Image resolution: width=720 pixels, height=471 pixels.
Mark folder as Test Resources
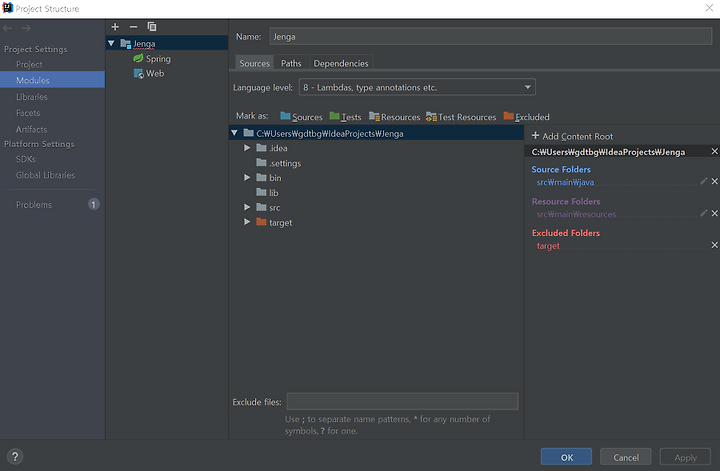tap(461, 117)
